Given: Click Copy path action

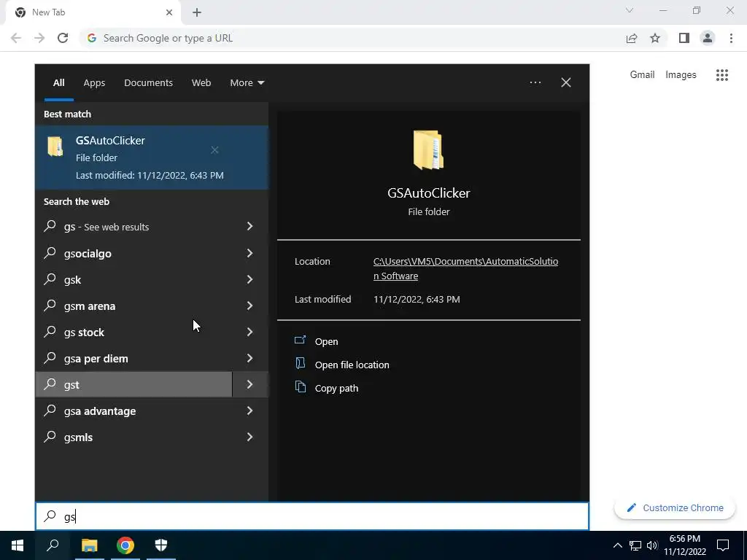Looking at the screenshot, I should [336, 388].
